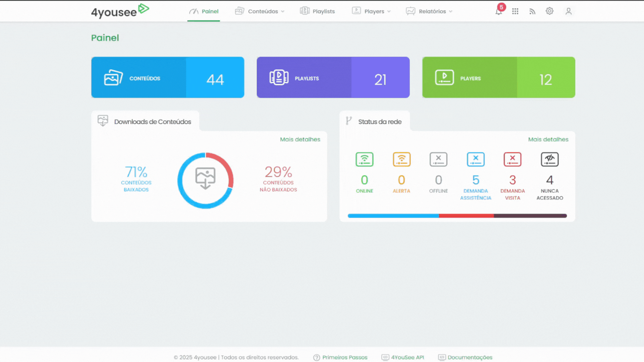Click the Downloads de Conteúdos header icon
The image size is (644, 362).
[x=103, y=121]
